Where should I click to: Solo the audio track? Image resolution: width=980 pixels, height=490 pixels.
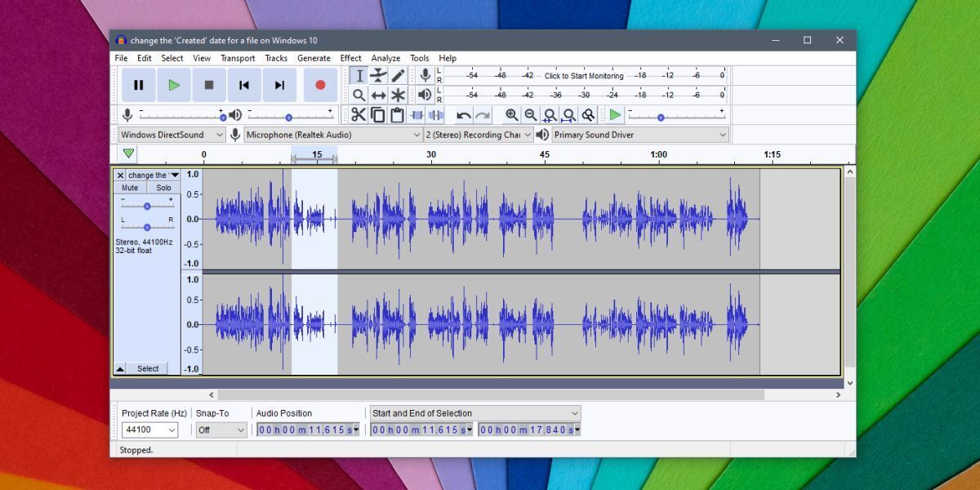tap(164, 188)
